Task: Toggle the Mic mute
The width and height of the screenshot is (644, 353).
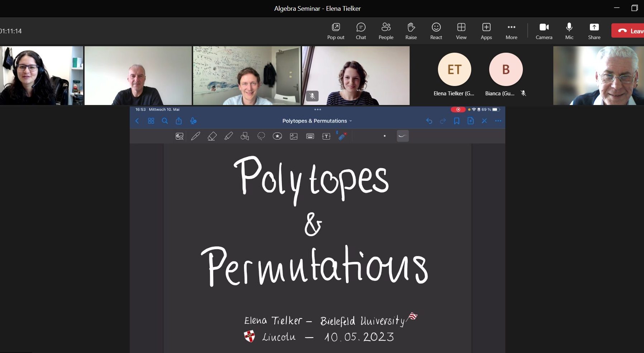Action: coord(569,31)
